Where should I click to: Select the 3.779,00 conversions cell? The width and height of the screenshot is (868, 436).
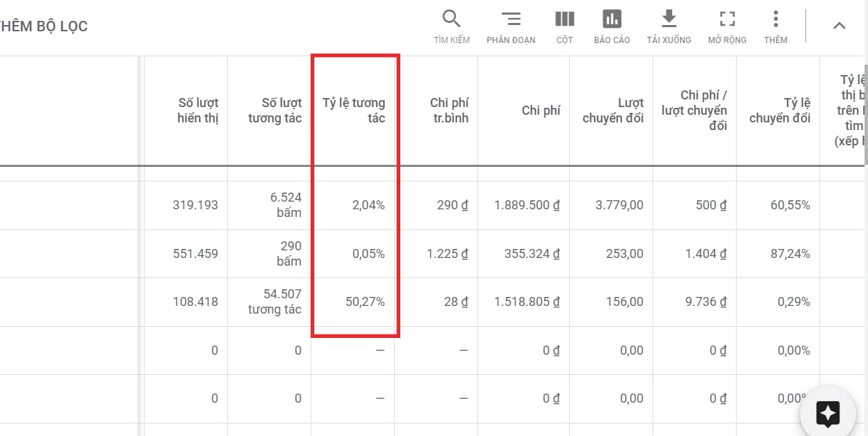pyautogui.click(x=612, y=205)
